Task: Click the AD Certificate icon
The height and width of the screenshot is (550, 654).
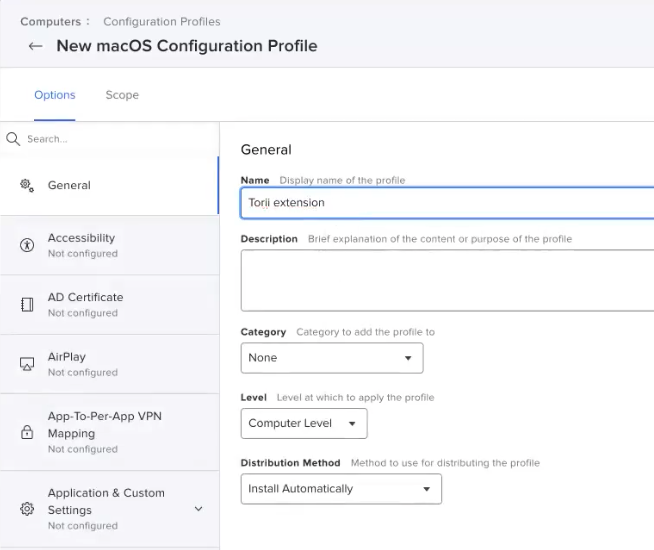Action: coord(27,304)
